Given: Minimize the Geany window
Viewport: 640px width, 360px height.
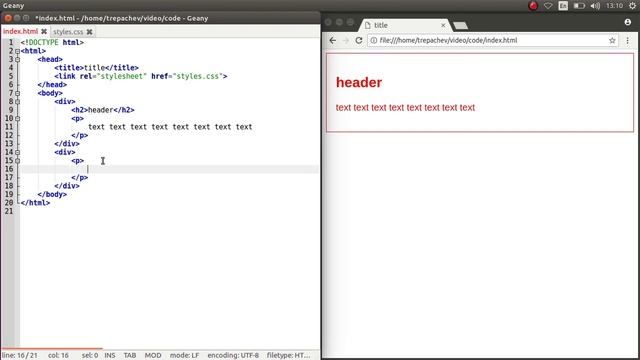Looking at the screenshot, I should (x=17, y=18).
